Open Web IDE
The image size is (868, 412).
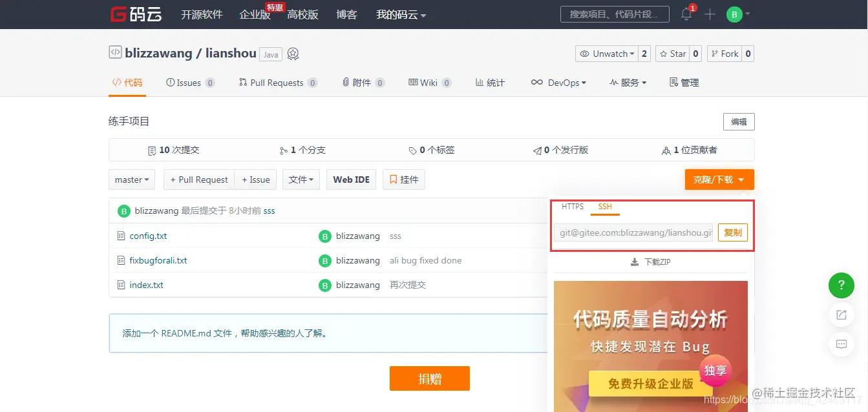click(352, 180)
